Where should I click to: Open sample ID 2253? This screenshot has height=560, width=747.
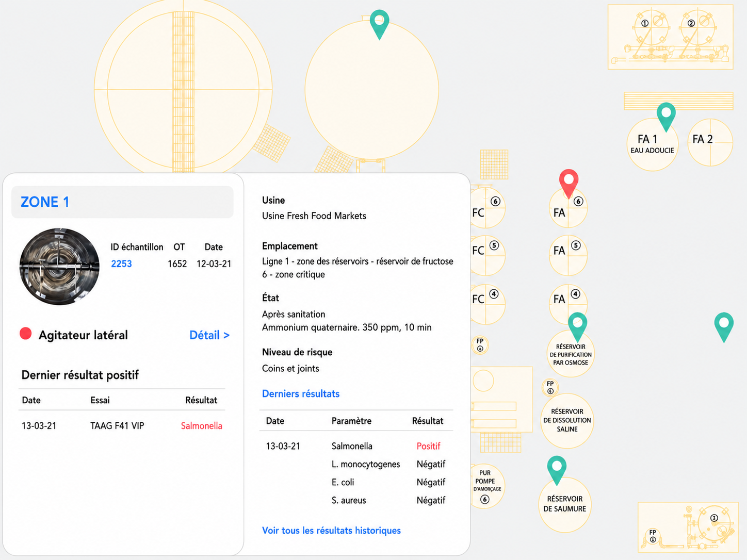tap(122, 263)
